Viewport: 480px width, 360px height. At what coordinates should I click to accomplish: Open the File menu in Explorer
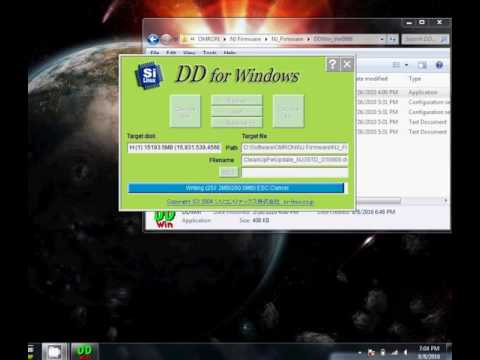(x=155, y=53)
